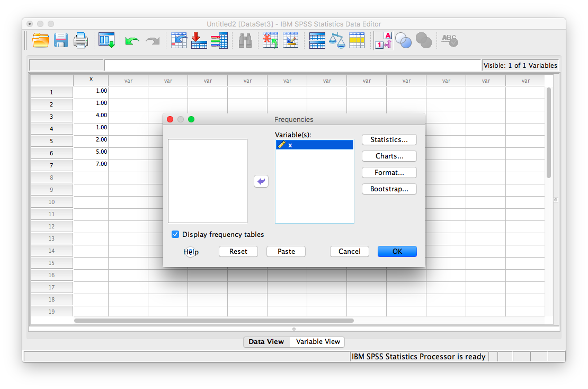The width and height of the screenshot is (588, 389).
Task: Zoom the Frequencies dialog with green button
Action: (191, 119)
